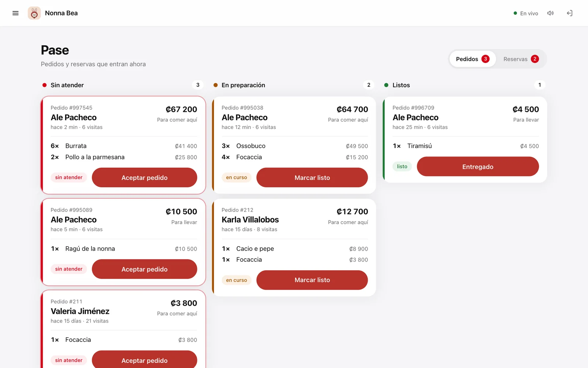Click the 'sin atender' tag on order #997545
The width and height of the screenshot is (588, 368).
69,177
